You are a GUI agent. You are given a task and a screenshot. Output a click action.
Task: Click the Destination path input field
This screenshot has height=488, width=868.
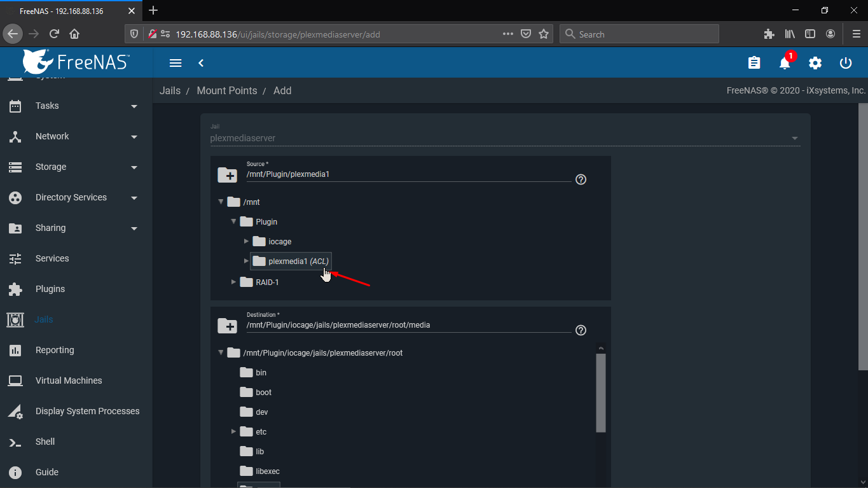tap(408, 325)
